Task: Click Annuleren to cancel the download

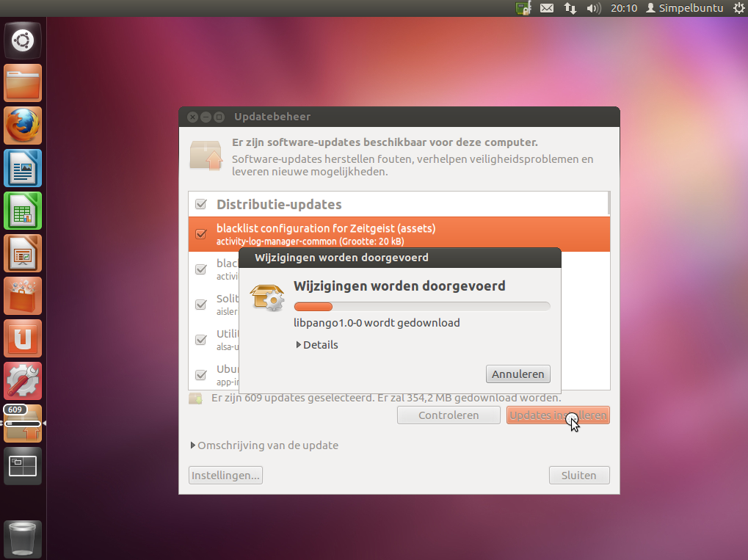Action: pyautogui.click(x=518, y=374)
